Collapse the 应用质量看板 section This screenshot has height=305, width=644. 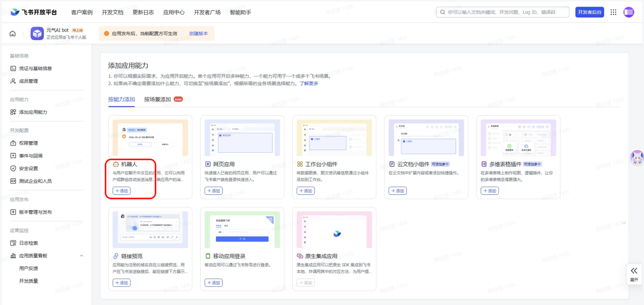(x=81, y=255)
